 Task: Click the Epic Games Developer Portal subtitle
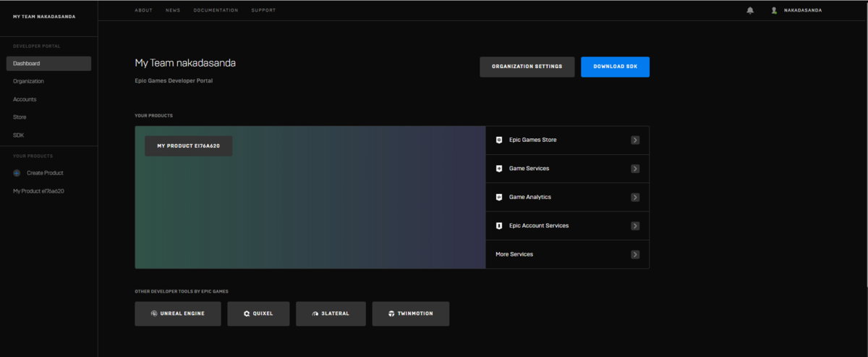(x=174, y=80)
